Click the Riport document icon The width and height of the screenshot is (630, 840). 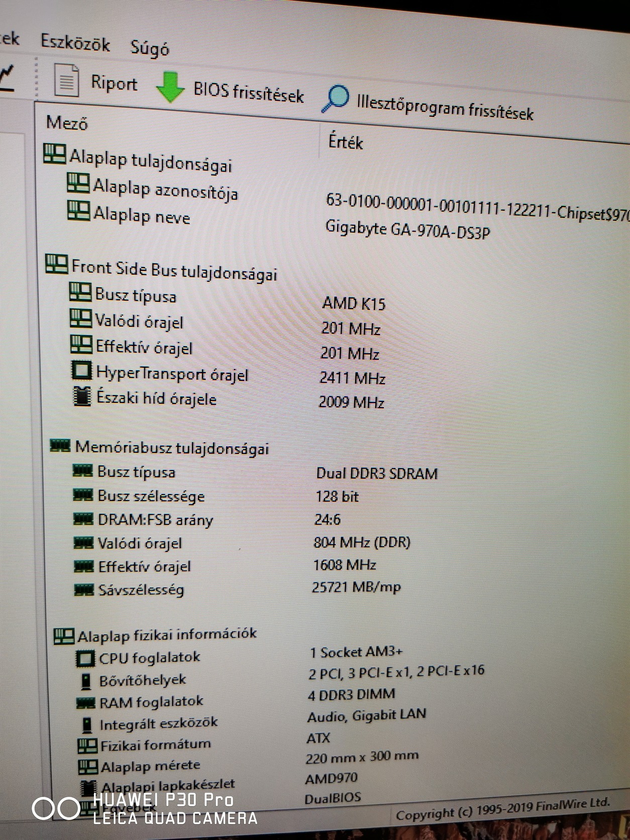pos(66,80)
